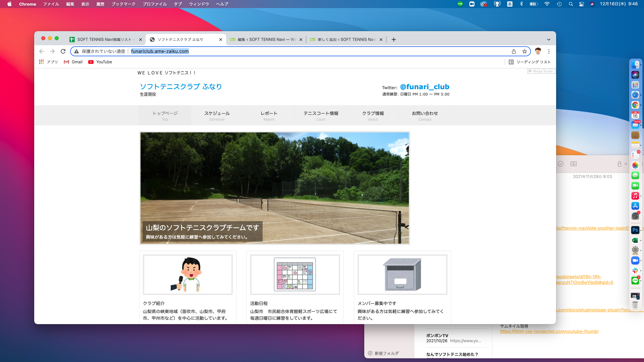Open the apps grid bookmark
This screenshot has height=362, width=644.
pyautogui.click(x=42, y=62)
